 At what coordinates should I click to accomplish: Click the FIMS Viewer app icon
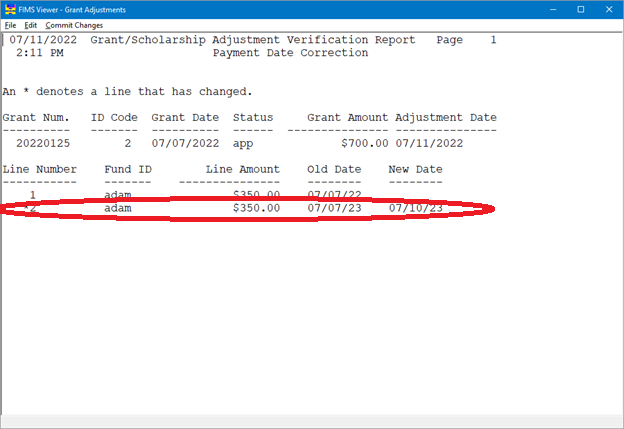click(10, 9)
